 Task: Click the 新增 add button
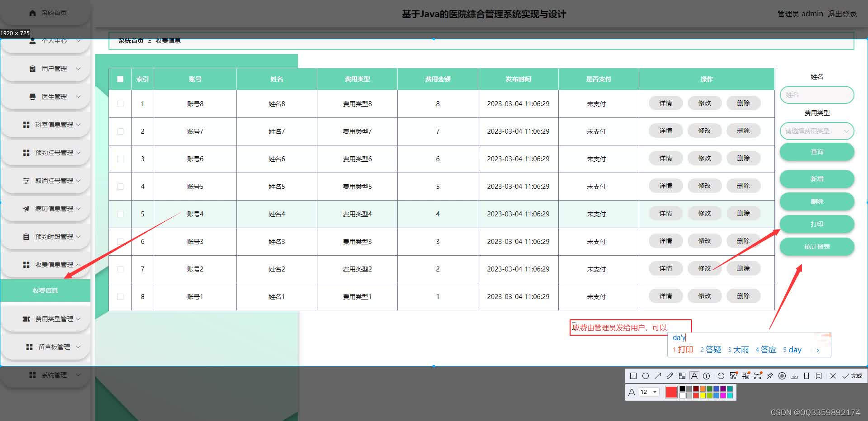[x=817, y=179]
